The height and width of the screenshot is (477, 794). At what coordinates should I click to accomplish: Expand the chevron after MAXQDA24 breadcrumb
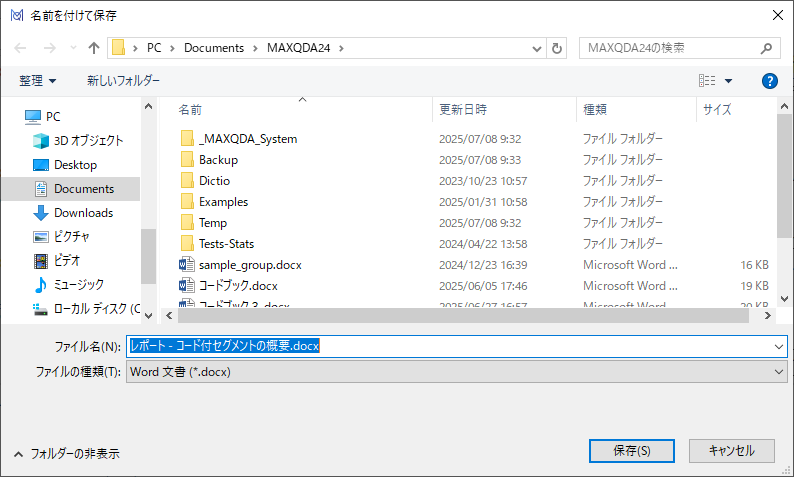341,49
